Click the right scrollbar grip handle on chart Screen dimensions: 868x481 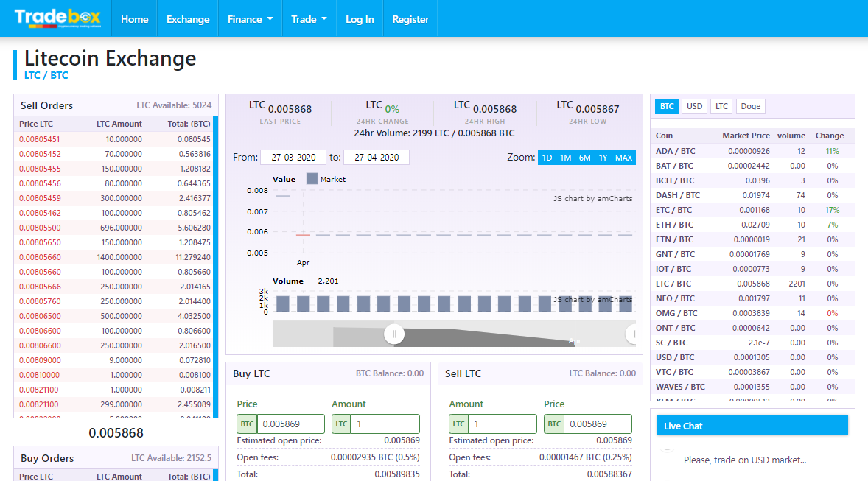(x=631, y=334)
